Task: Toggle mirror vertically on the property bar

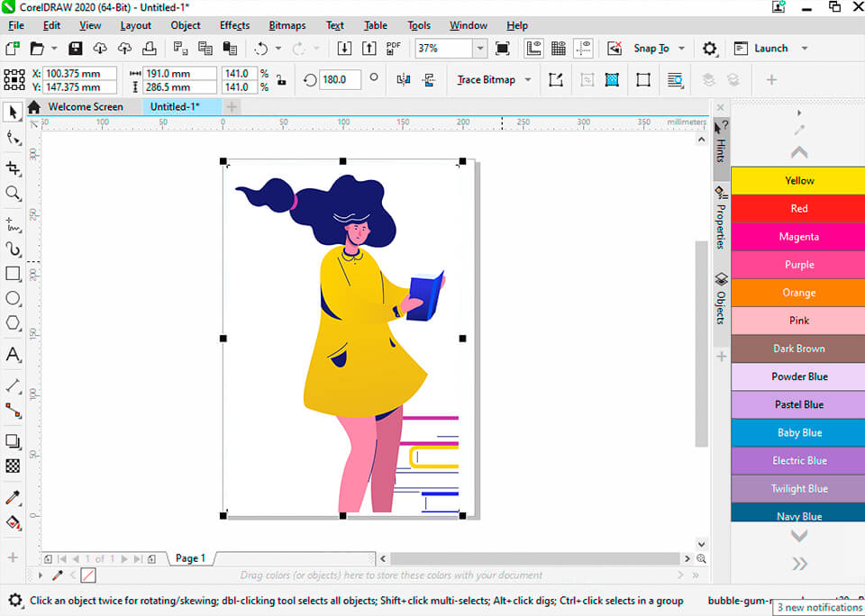Action: coord(429,79)
